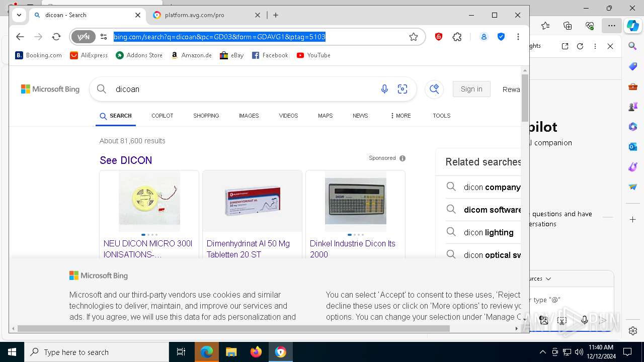Viewport: 644px width, 362px height.
Task: Click the magnifier in Bing search box
Action: (102, 89)
